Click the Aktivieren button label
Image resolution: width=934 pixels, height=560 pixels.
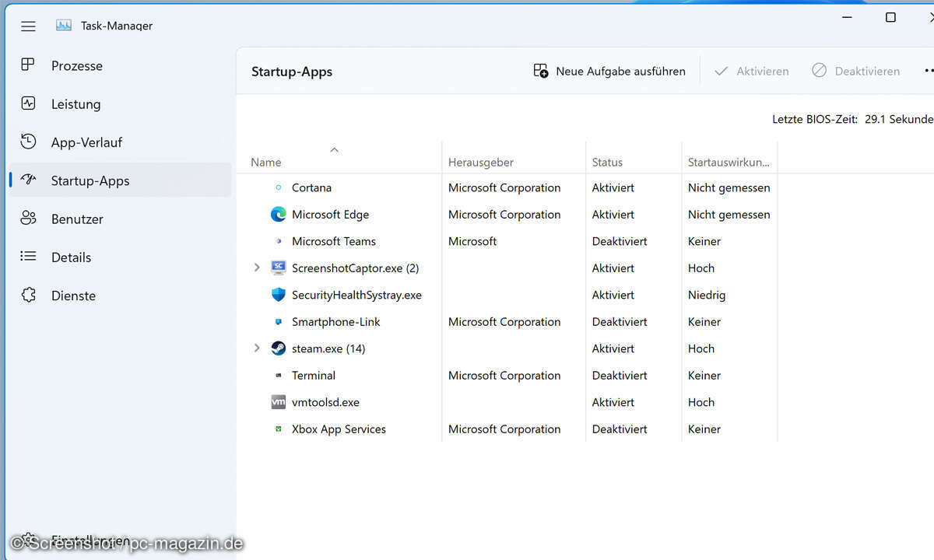point(763,71)
